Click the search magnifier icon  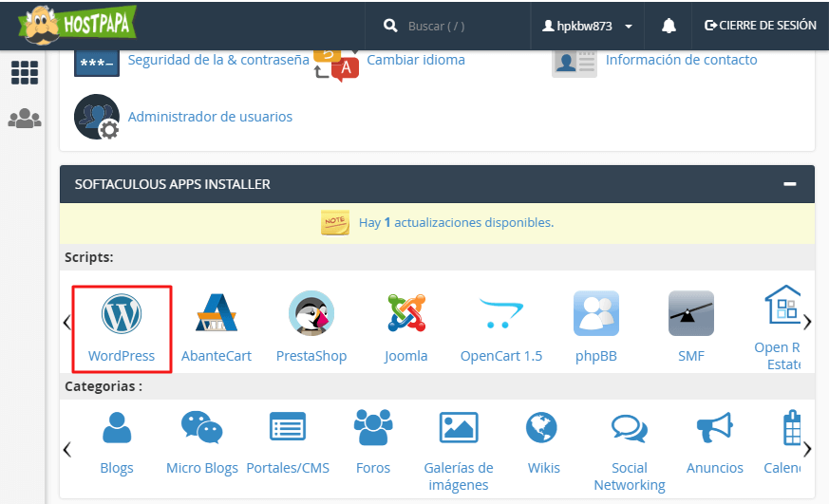[x=390, y=26]
